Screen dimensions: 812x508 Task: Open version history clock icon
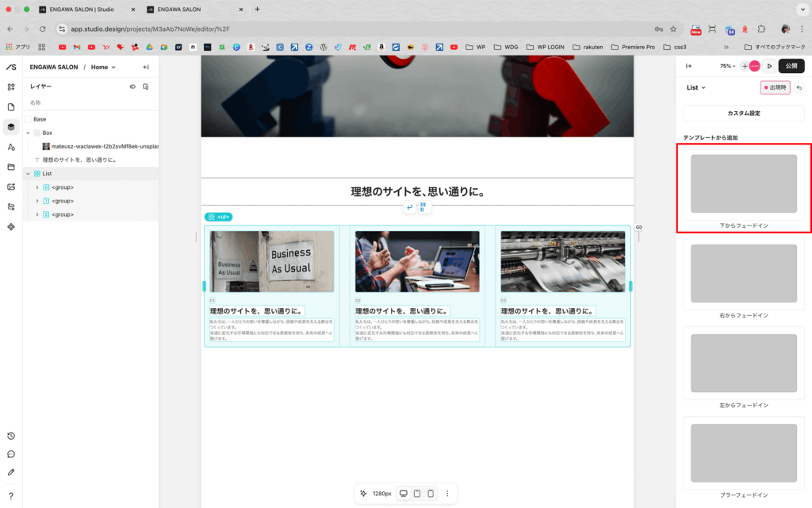click(x=11, y=436)
